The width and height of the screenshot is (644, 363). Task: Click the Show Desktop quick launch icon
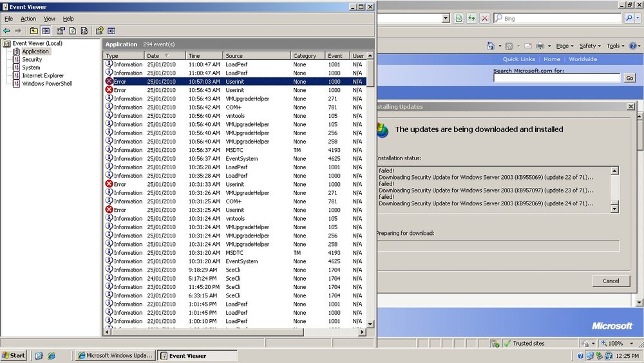[x=39, y=356]
